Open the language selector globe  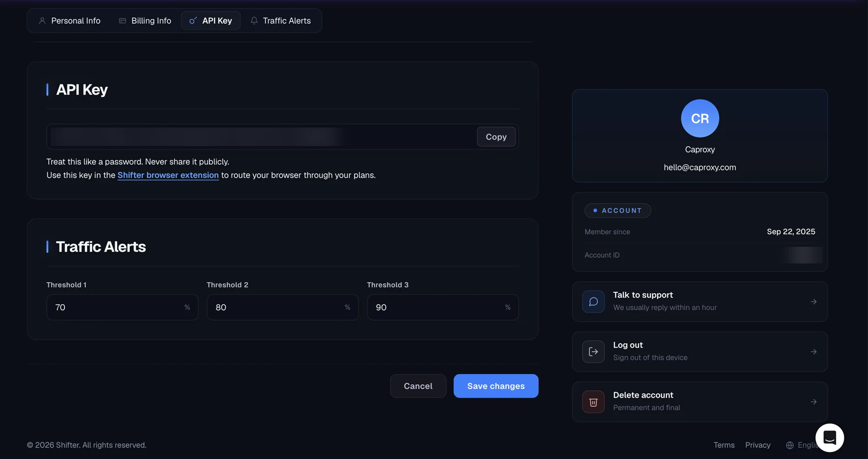click(790, 445)
